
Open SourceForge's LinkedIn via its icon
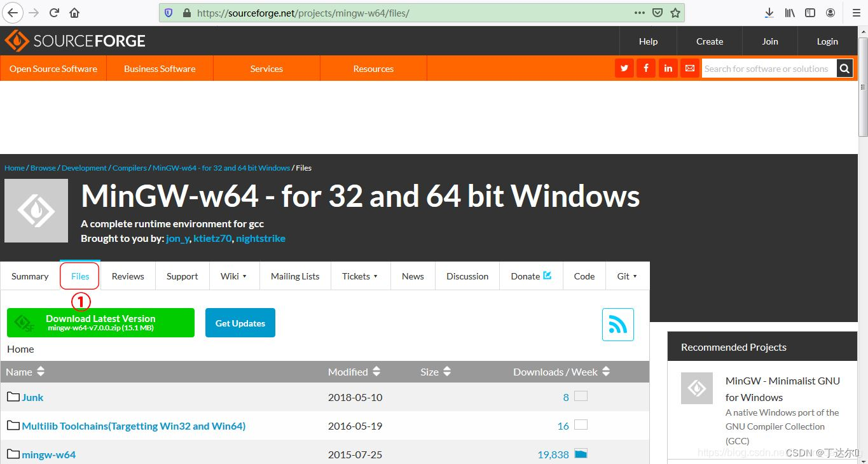pyautogui.click(x=668, y=68)
